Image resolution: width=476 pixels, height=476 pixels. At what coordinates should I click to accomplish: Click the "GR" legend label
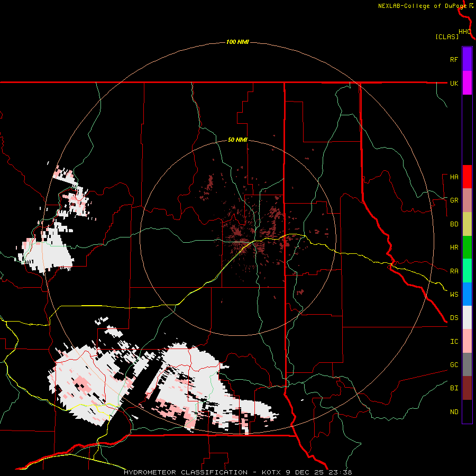[x=454, y=200]
